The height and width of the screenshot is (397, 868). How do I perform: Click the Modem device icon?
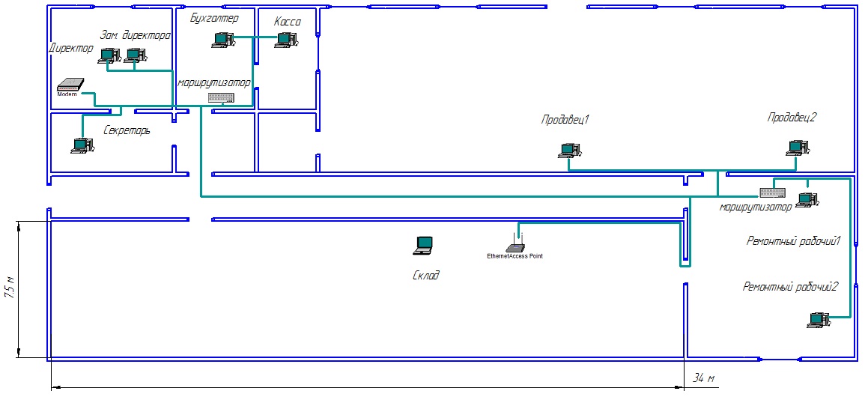(x=70, y=85)
